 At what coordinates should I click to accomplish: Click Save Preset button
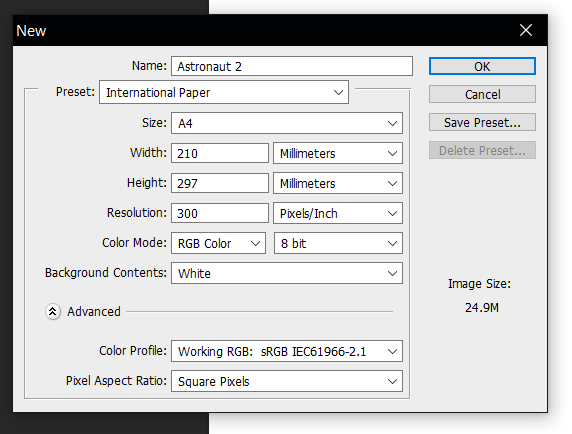tap(482, 122)
